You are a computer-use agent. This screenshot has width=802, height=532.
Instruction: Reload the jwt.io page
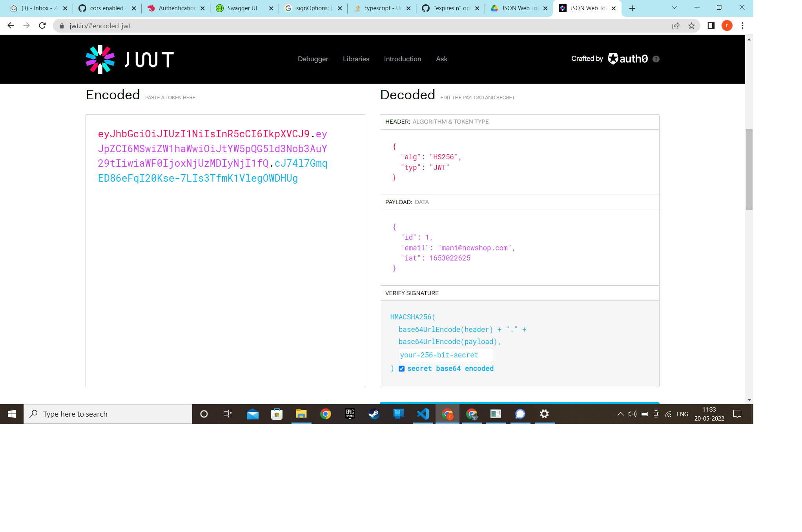[x=42, y=26]
